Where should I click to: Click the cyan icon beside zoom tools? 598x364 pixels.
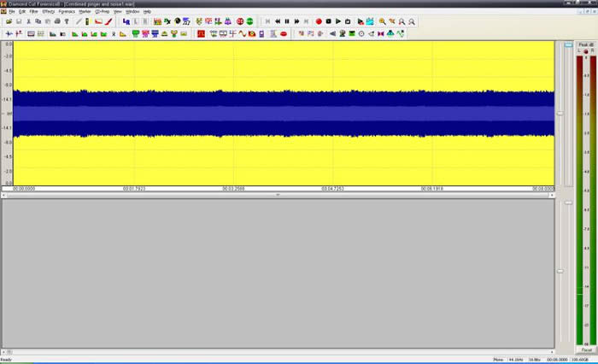tap(370, 21)
